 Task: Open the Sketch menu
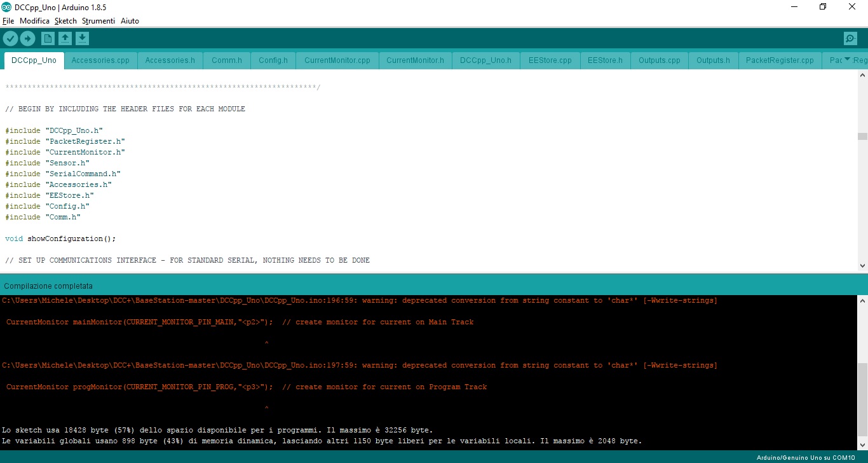[65, 21]
